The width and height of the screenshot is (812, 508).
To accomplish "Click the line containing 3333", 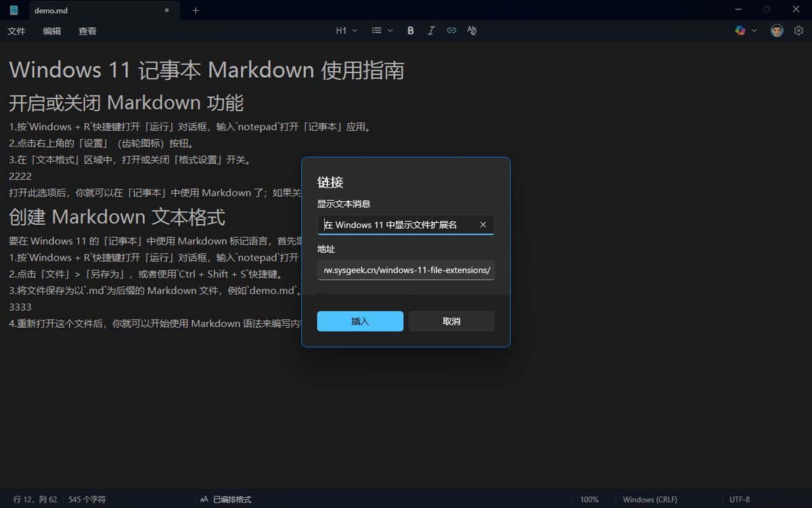I will [20, 307].
